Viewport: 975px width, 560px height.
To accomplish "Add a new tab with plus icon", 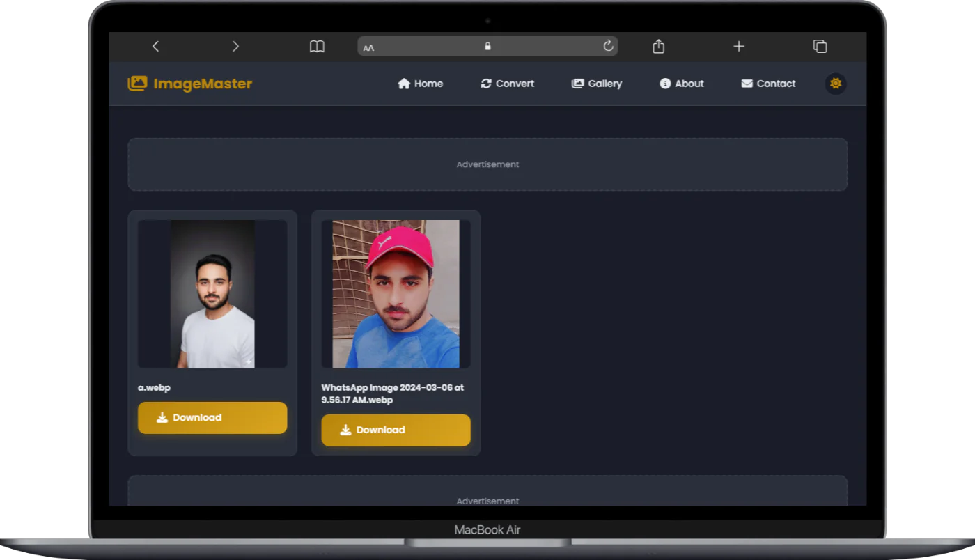I will click(x=739, y=46).
